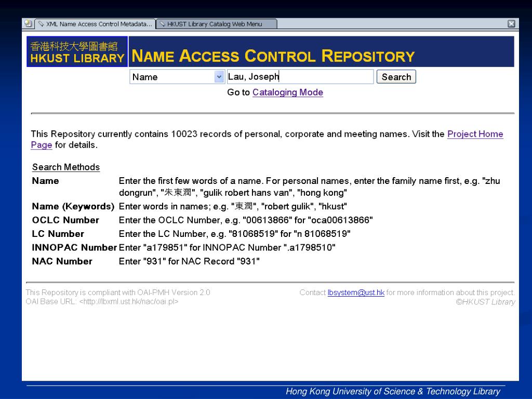
Task: Open the Name search type dropdown
Action: click(177, 77)
